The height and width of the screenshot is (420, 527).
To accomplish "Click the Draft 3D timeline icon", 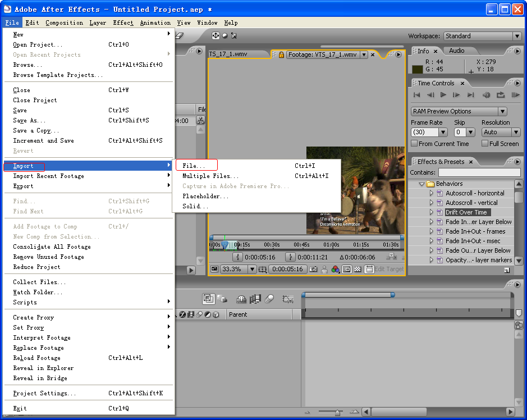I will (x=222, y=299).
